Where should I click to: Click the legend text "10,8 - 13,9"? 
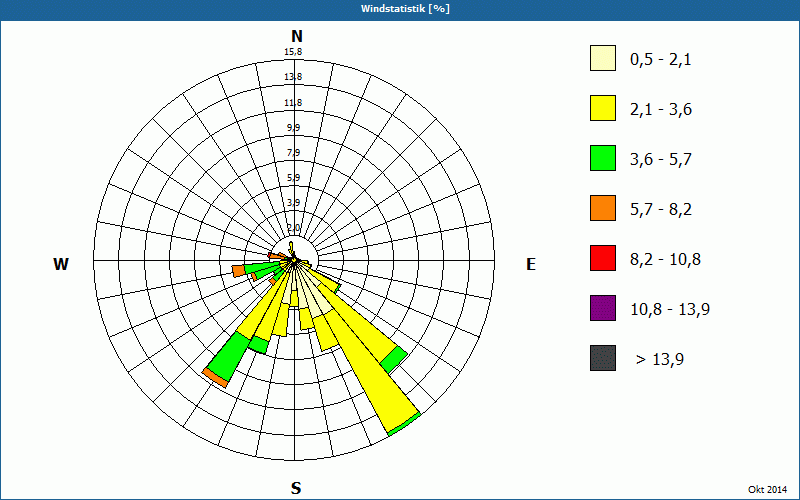(670, 310)
